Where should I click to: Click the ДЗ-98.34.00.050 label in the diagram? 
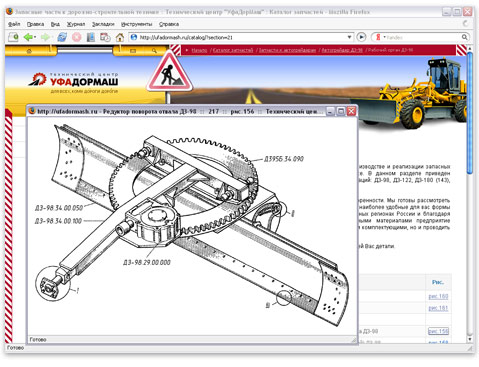[59, 208]
